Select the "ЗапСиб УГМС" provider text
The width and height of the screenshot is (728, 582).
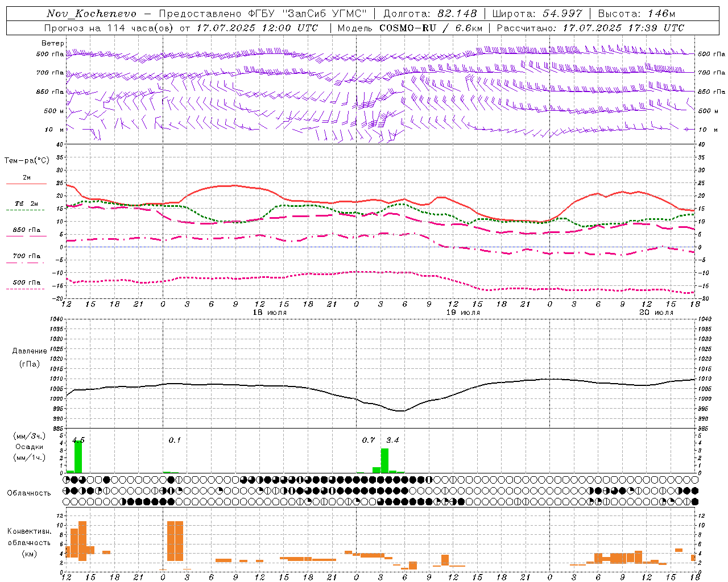pyautogui.click(x=325, y=14)
